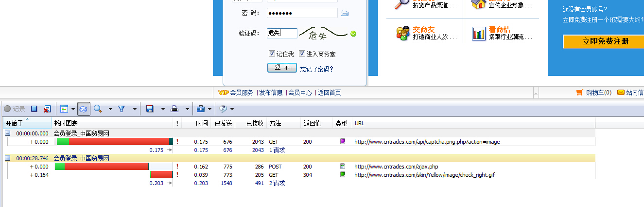Click the 类型 column header

(x=341, y=123)
